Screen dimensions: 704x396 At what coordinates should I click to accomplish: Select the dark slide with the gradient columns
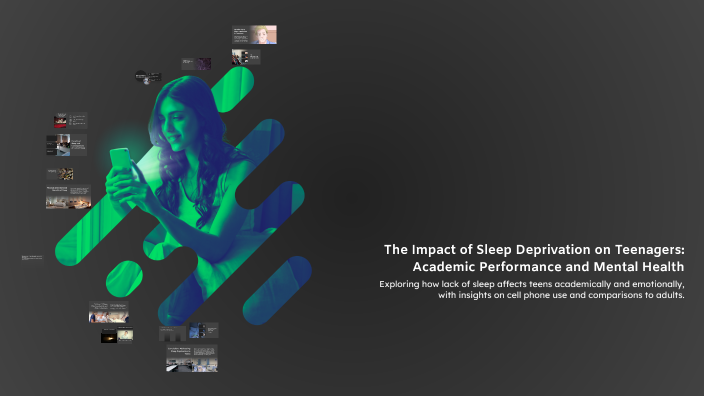tap(172, 334)
